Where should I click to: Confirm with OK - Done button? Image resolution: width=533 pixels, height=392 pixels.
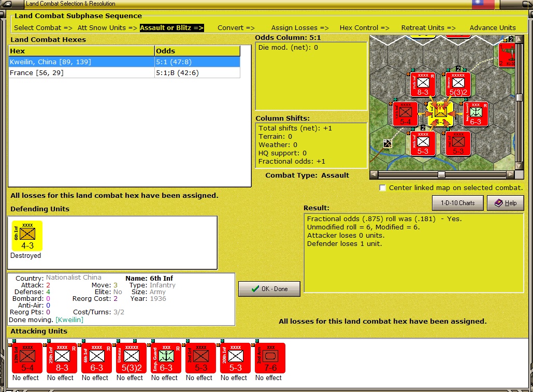tap(269, 289)
